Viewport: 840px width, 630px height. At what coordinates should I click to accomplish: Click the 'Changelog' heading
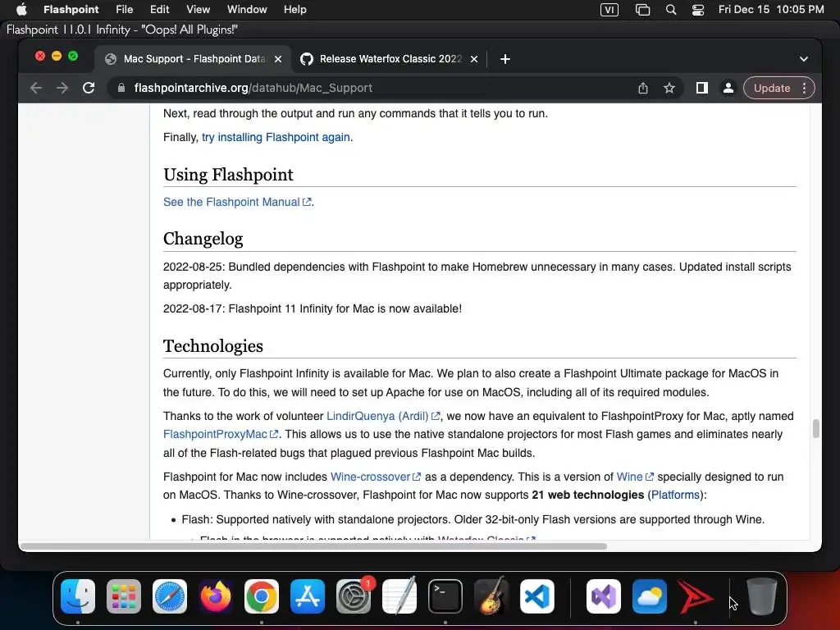[203, 239]
